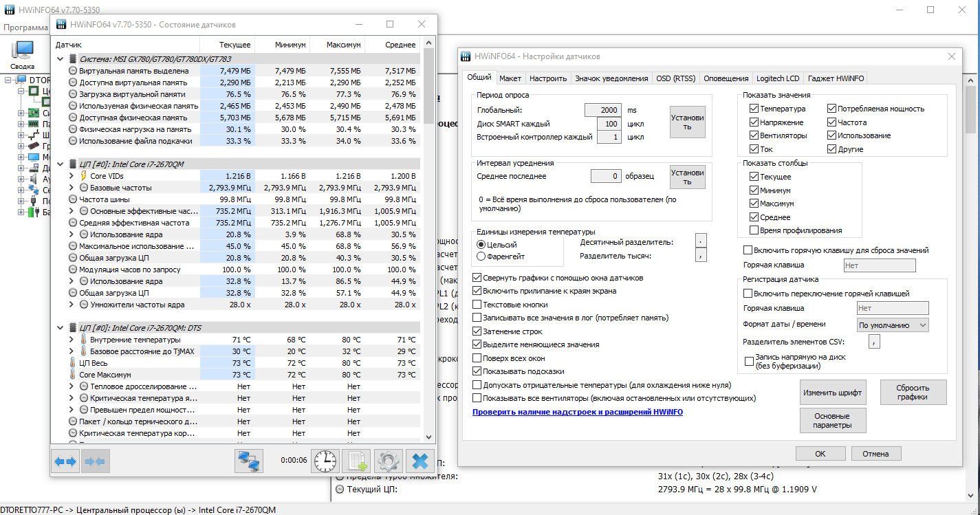This screenshot has height=515, width=980.
Task: Open the Формат даты / времени dropdown
Action: [893, 325]
